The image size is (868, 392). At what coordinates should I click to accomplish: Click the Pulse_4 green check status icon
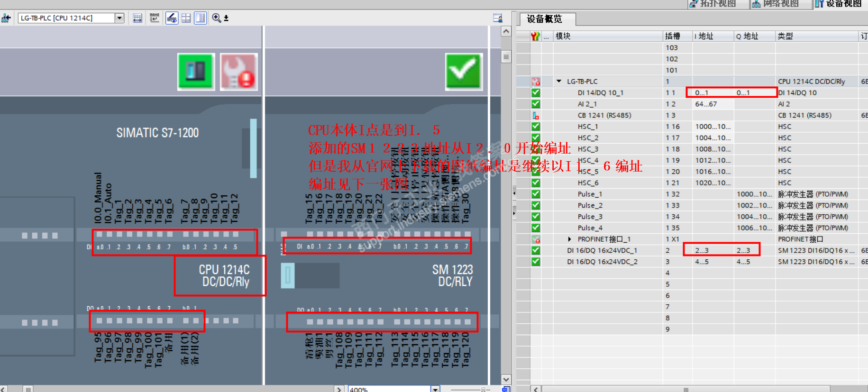536,228
